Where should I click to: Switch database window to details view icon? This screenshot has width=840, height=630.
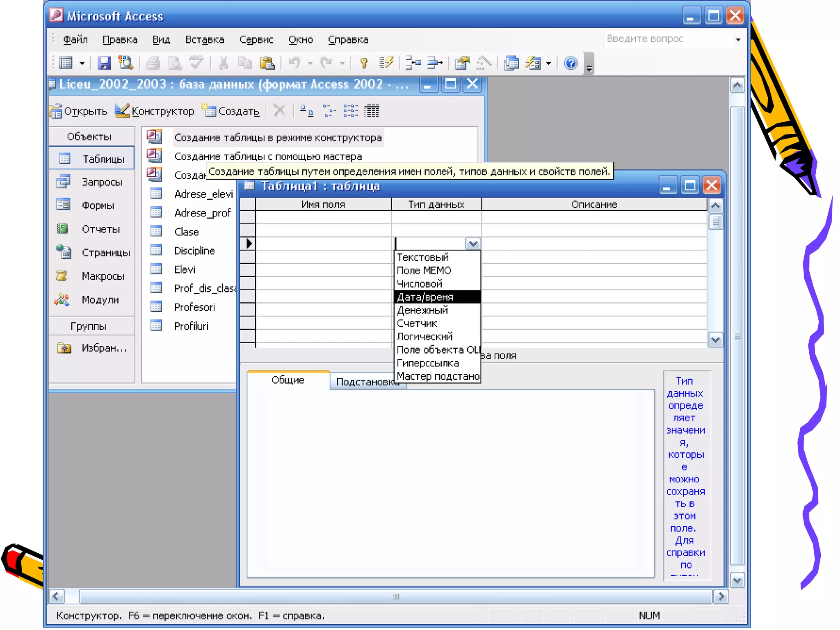372,111
